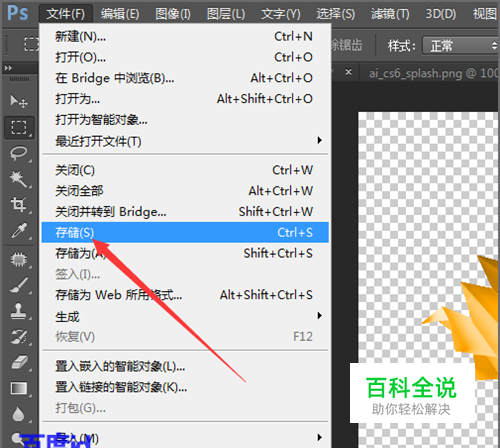Open the 编辑(E) menu
Viewport: 500px width, 448px height.
pyautogui.click(x=120, y=14)
